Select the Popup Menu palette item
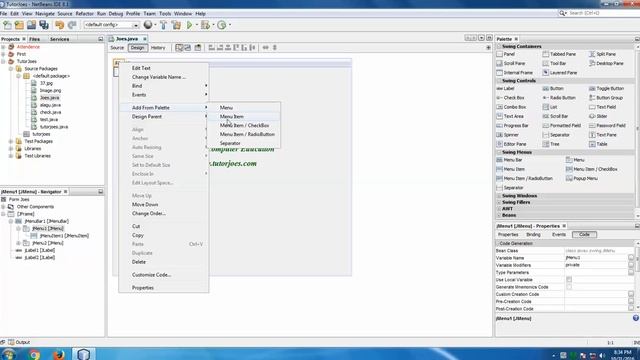This screenshot has width=640, height=360. (x=582, y=178)
